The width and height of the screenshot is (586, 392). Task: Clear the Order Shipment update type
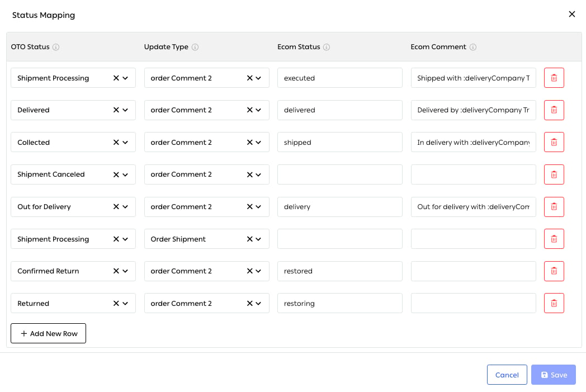pos(249,239)
